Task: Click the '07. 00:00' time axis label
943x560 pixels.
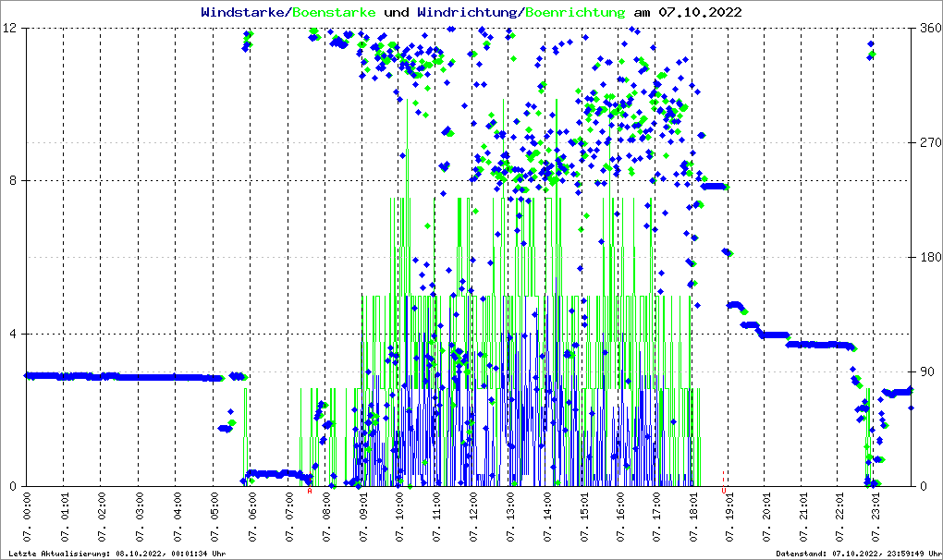Action: 27,517
